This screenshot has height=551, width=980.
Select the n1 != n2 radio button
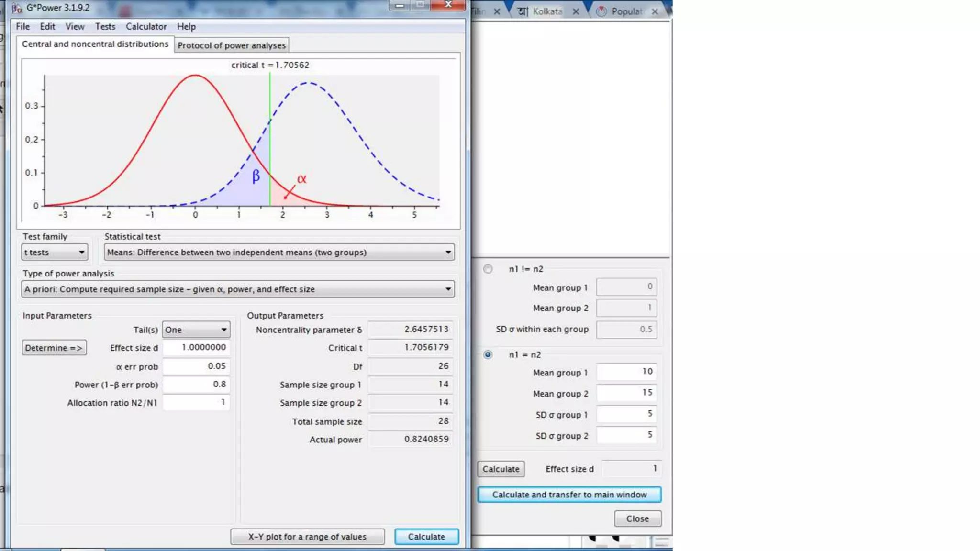[488, 269]
